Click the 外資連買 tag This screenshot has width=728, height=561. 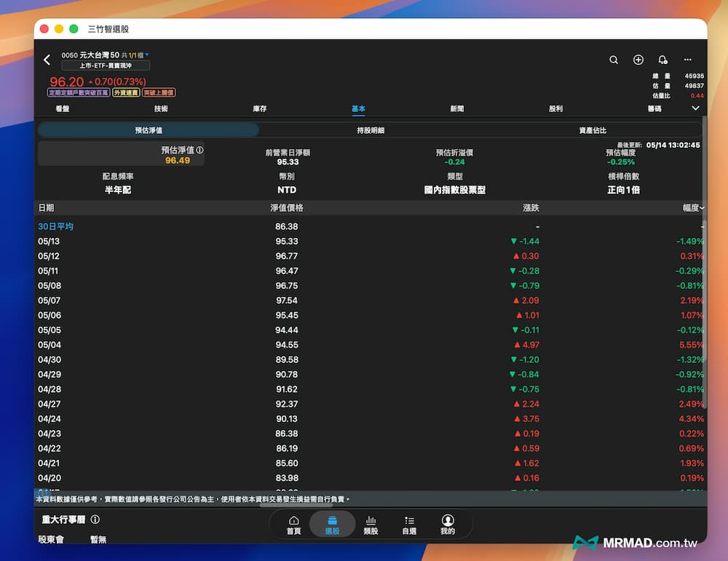pos(126,92)
